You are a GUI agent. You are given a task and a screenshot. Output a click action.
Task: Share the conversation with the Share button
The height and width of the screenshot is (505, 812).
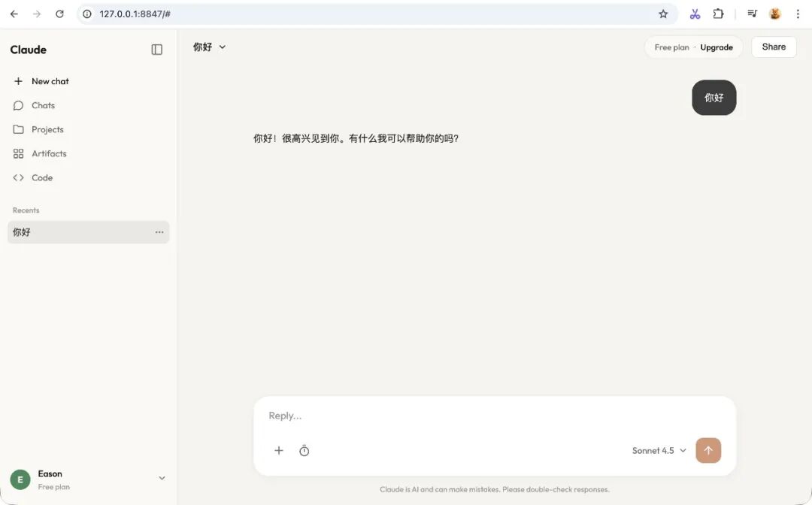coord(773,47)
